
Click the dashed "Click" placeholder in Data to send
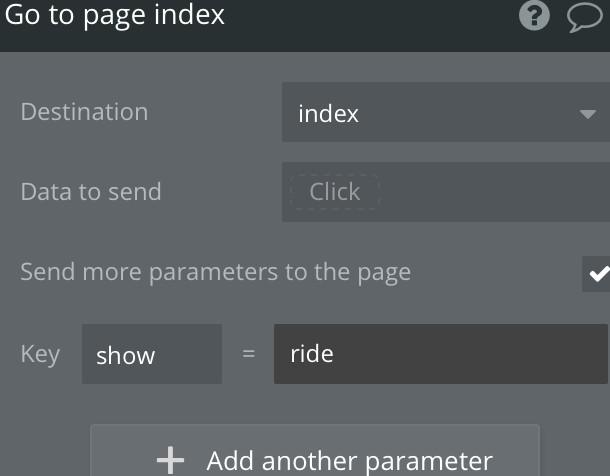(x=335, y=192)
